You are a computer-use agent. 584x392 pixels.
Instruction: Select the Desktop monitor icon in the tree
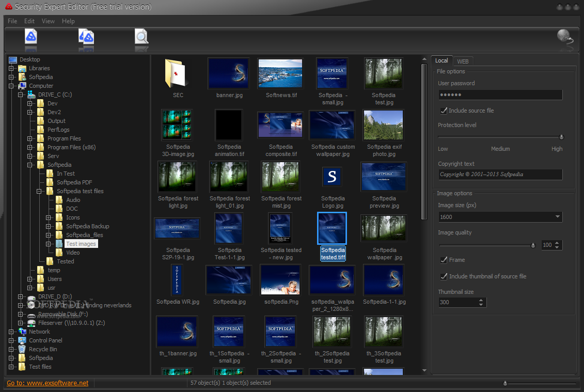tap(13, 59)
